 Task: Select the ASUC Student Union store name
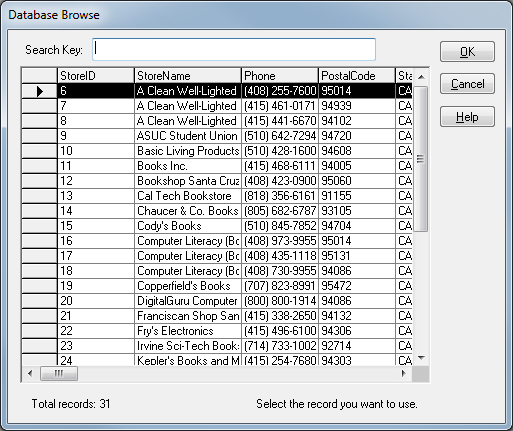(188, 136)
